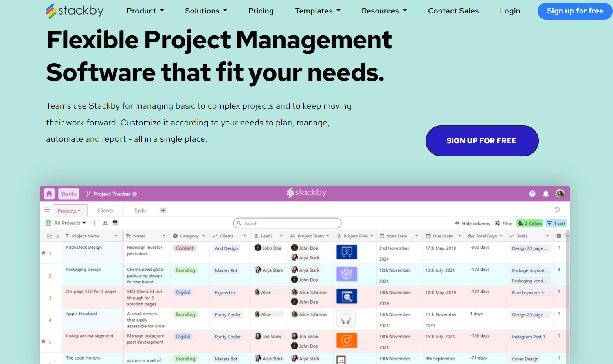Click the restore history icon below the toolbar
Image resolution: width=613 pixels, height=364 pixels.
[x=558, y=209]
